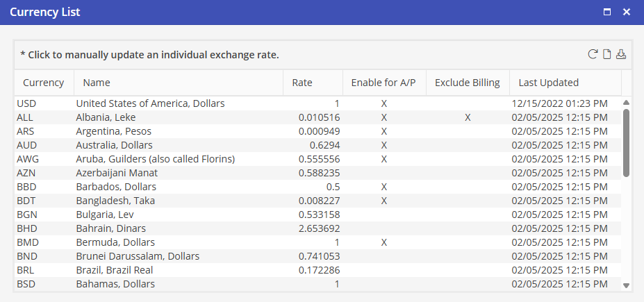Sort by the Currency column header
Viewport: 644px width, 302px height.
43,83
